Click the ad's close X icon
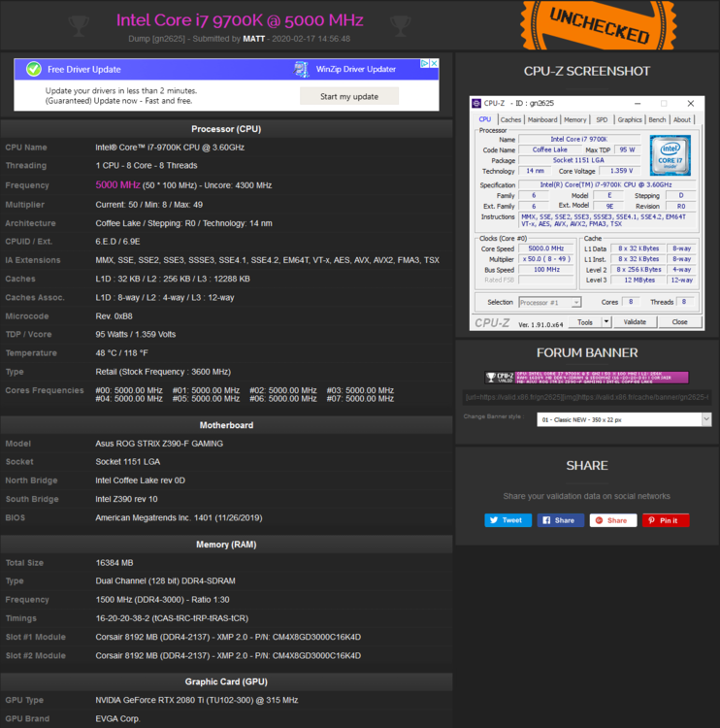 [x=433, y=64]
